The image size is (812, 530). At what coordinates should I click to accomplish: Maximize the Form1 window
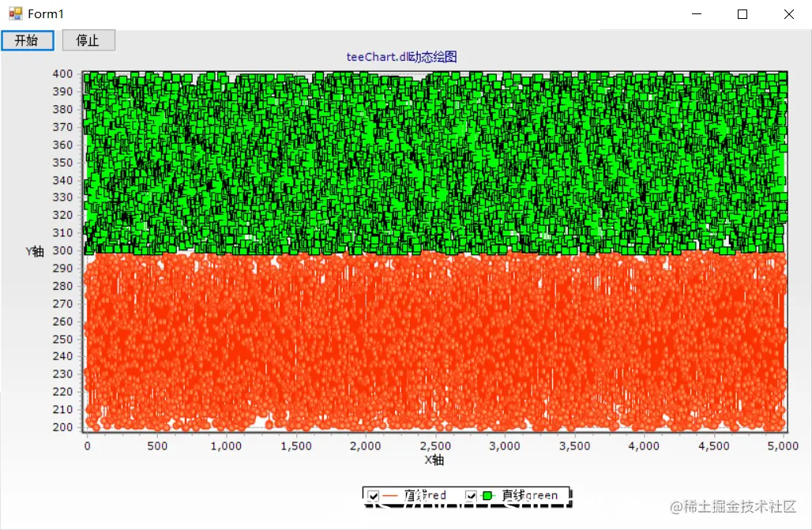point(742,14)
